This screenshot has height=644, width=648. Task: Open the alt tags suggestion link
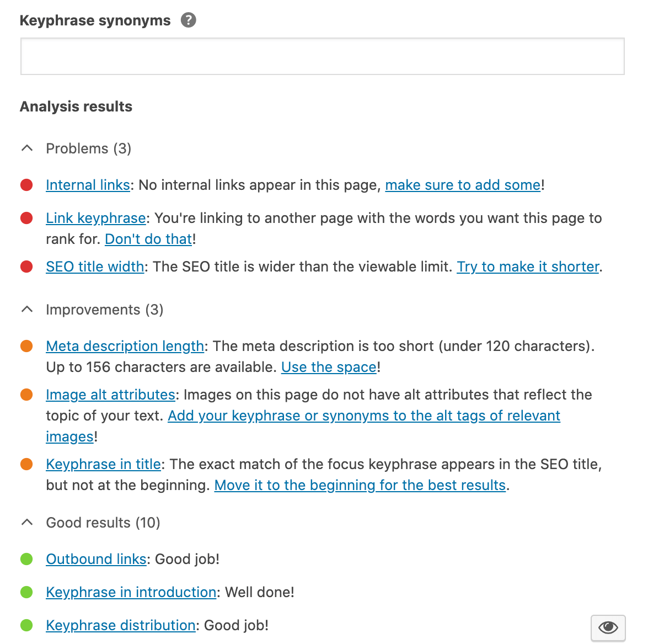(363, 416)
